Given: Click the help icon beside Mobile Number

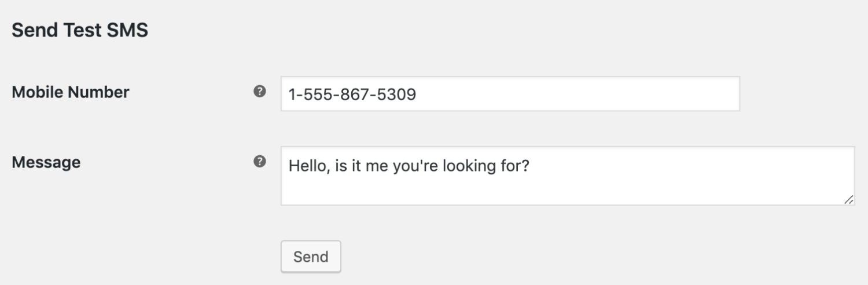Looking at the screenshot, I should point(260,92).
